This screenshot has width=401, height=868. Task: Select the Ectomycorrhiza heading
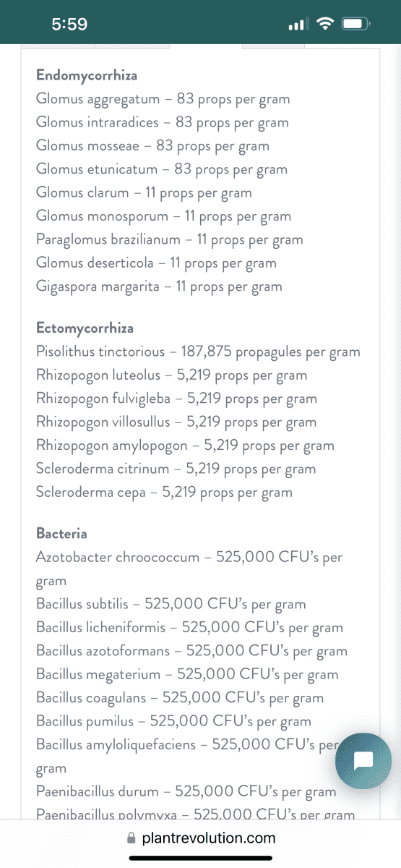point(85,328)
